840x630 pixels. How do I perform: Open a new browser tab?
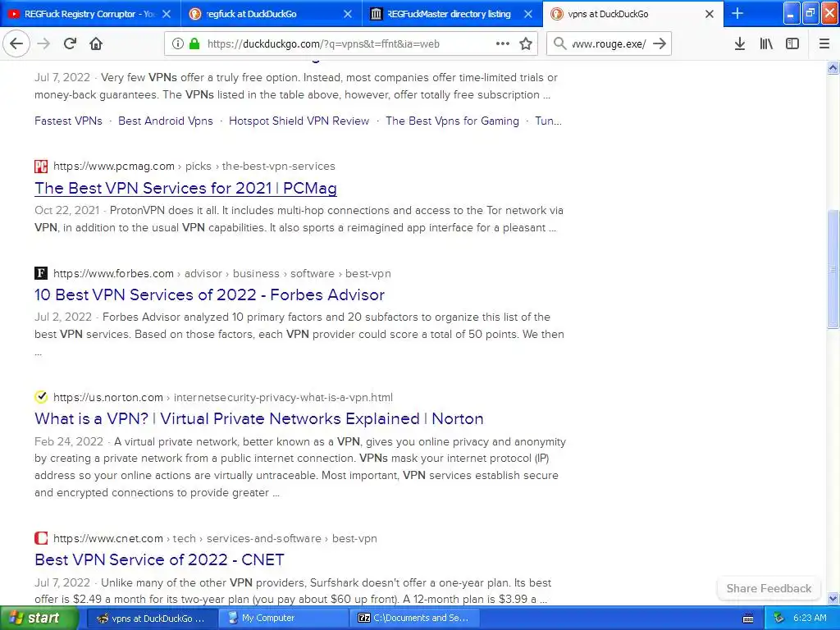coord(737,13)
